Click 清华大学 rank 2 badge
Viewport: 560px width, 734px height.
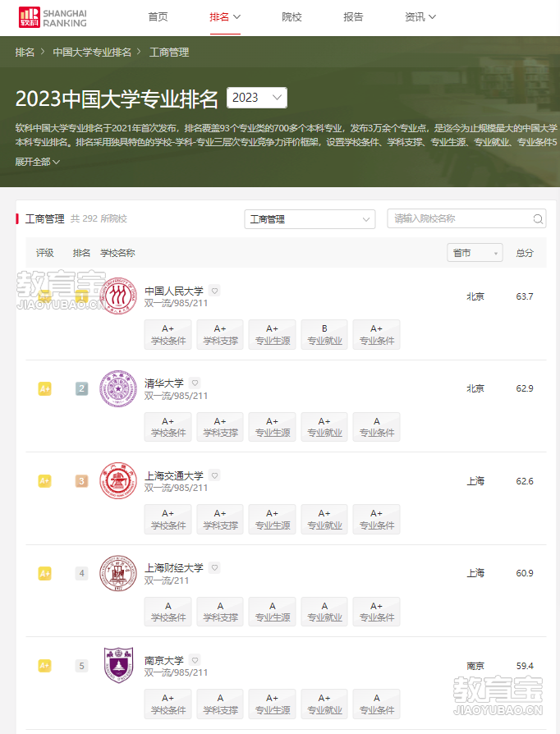(81, 388)
